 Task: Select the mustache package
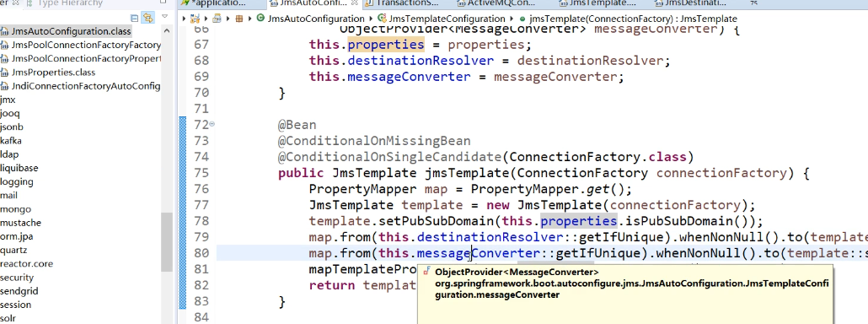click(x=20, y=223)
